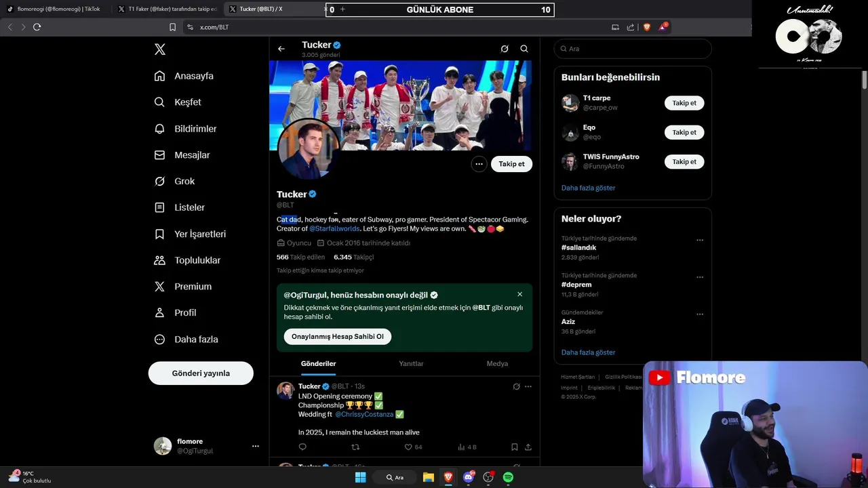Click Brave shields lion icon
Viewport: 868px width, 488px height.
click(646, 27)
